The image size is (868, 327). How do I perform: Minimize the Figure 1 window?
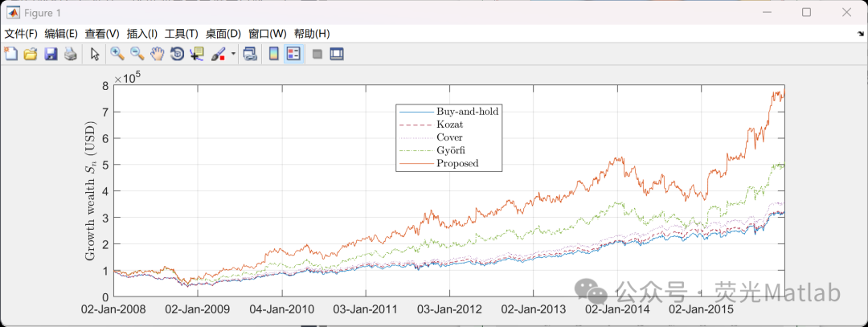pyautogui.click(x=767, y=12)
